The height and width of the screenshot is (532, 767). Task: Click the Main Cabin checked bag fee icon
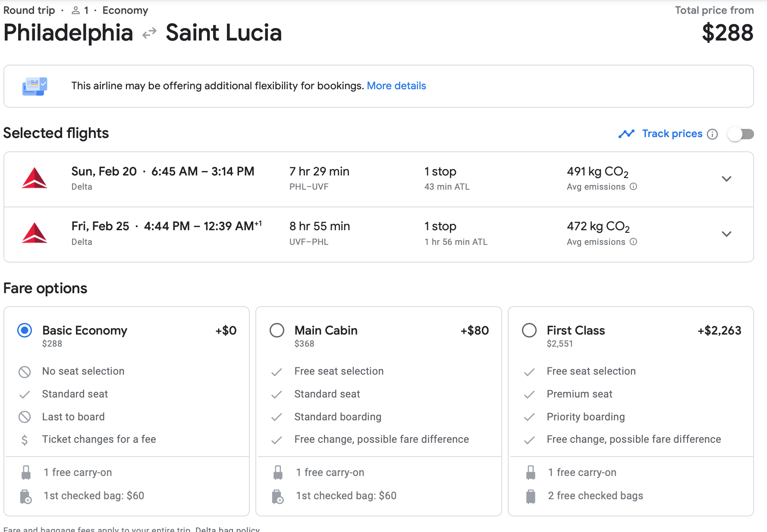278,497
